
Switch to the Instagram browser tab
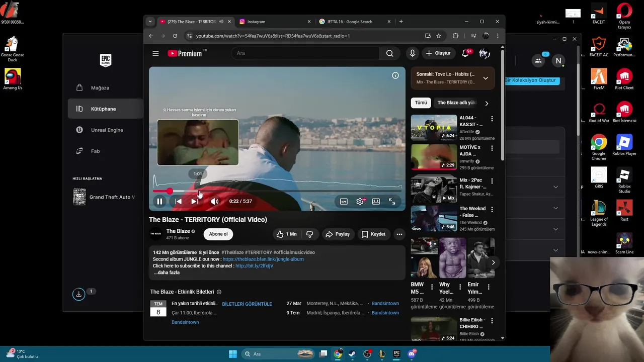pos(275,22)
